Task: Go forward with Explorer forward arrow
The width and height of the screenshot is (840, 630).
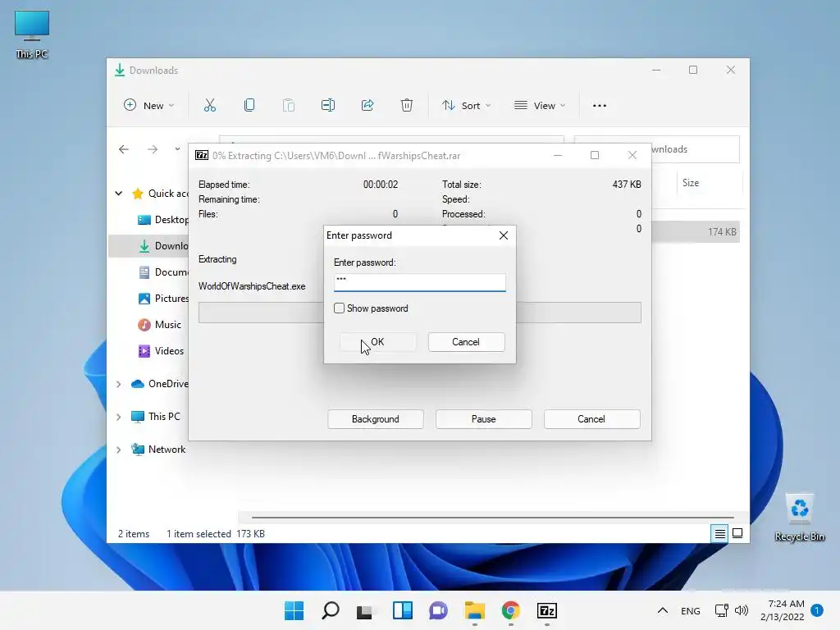Action: 153,149
